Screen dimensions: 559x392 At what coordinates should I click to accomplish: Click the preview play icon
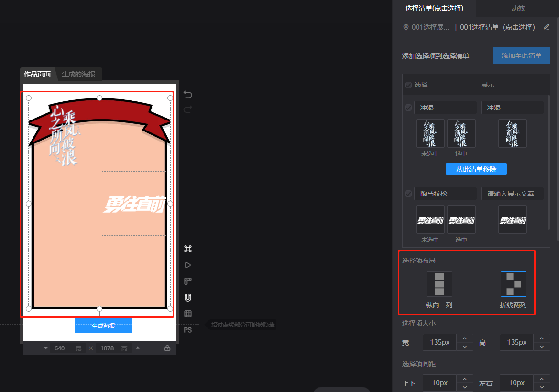click(x=188, y=265)
